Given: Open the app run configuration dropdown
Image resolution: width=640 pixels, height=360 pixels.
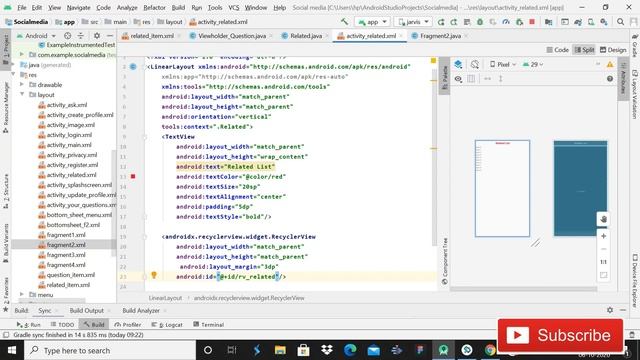Looking at the screenshot, I should click(x=372, y=22).
